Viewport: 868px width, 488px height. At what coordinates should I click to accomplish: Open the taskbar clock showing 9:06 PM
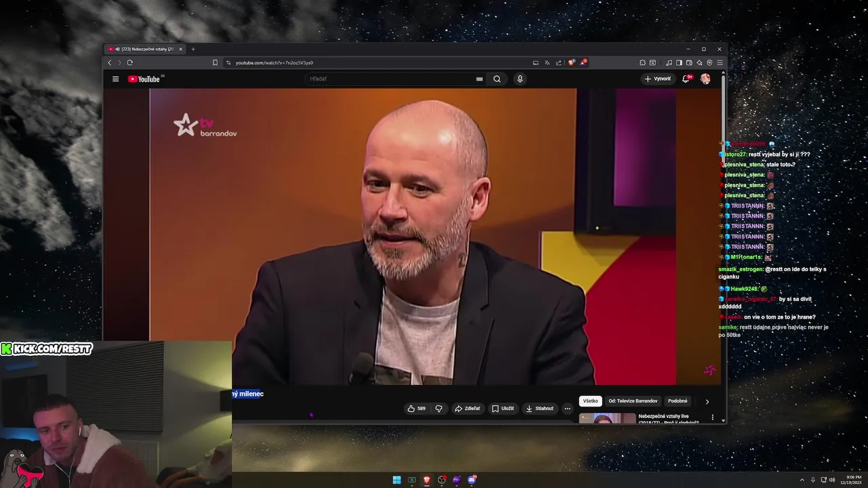tap(851, 480)
